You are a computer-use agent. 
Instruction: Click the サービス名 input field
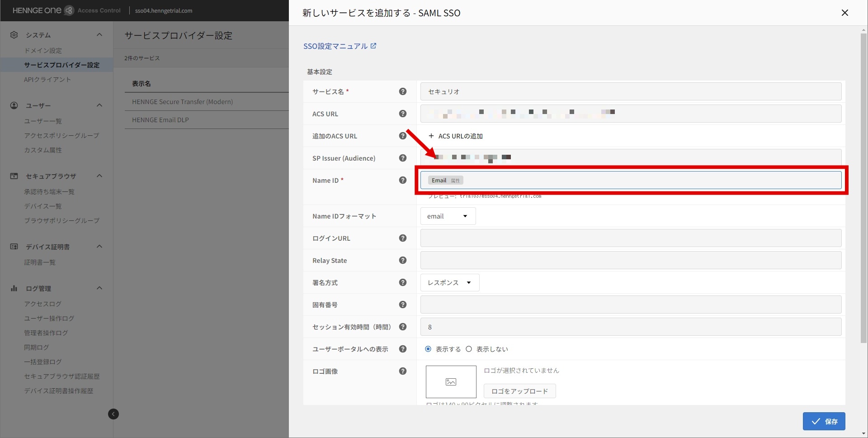[x=631, y=91]
